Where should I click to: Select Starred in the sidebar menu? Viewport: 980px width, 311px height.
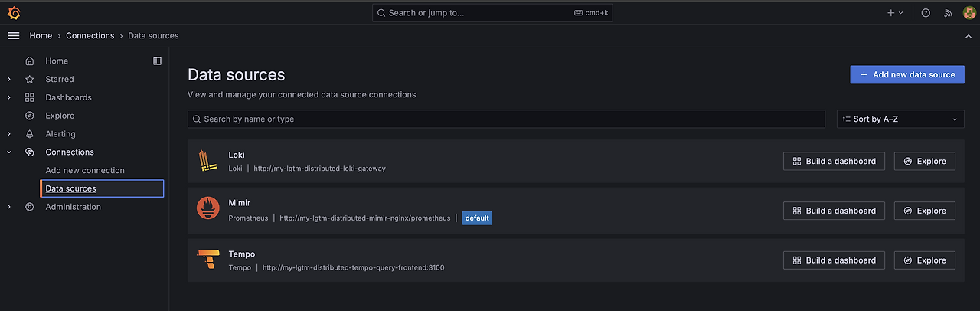(x=60, y=80)
